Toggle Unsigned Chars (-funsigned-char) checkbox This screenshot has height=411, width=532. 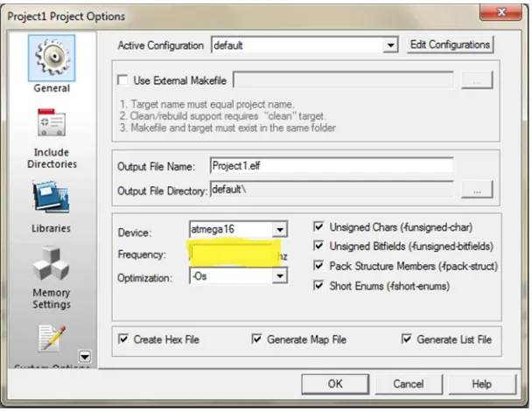tap(318, 226)
